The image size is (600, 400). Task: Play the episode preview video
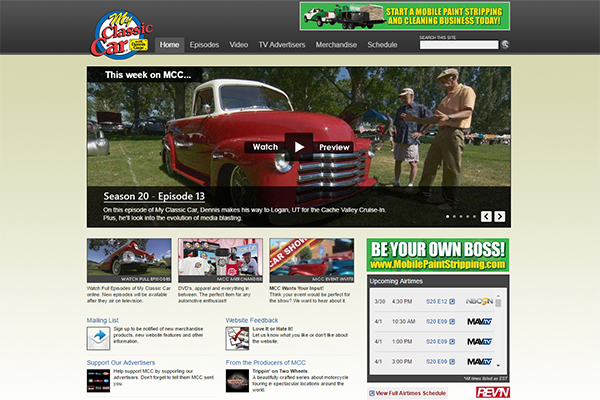coord(299,147)
